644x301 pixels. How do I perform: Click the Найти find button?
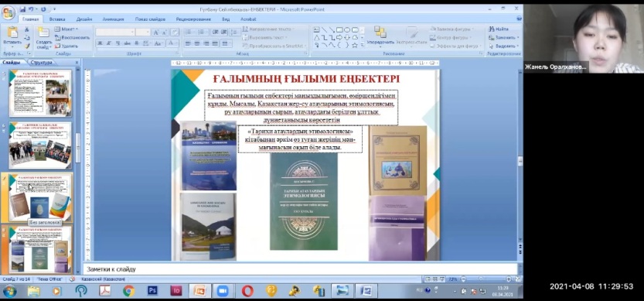pos(499,29)
